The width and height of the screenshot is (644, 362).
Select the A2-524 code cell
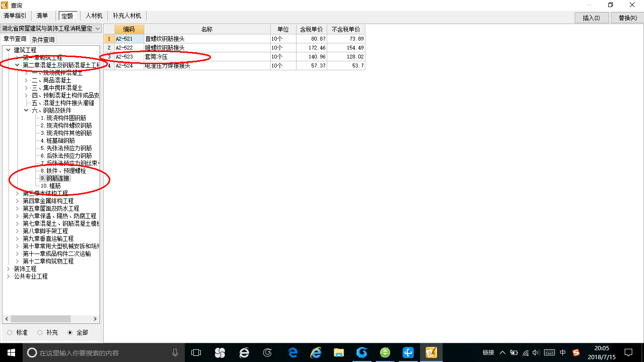[x=129, y=66]
